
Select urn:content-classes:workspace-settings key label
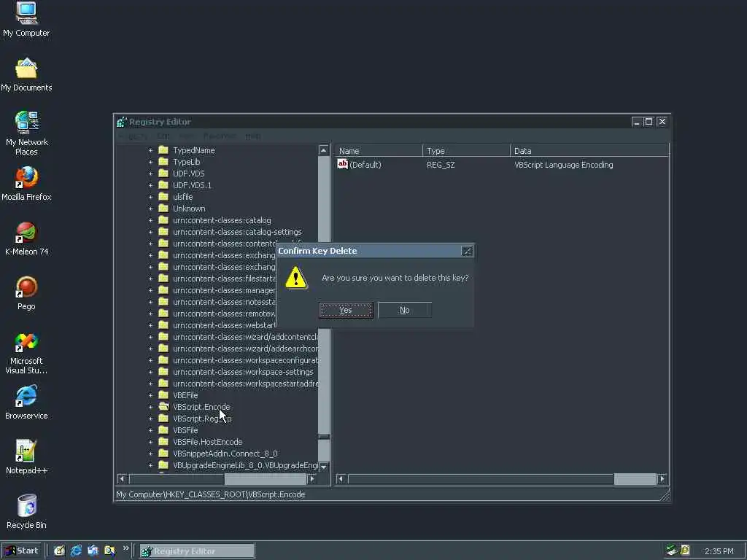point(243,372)
